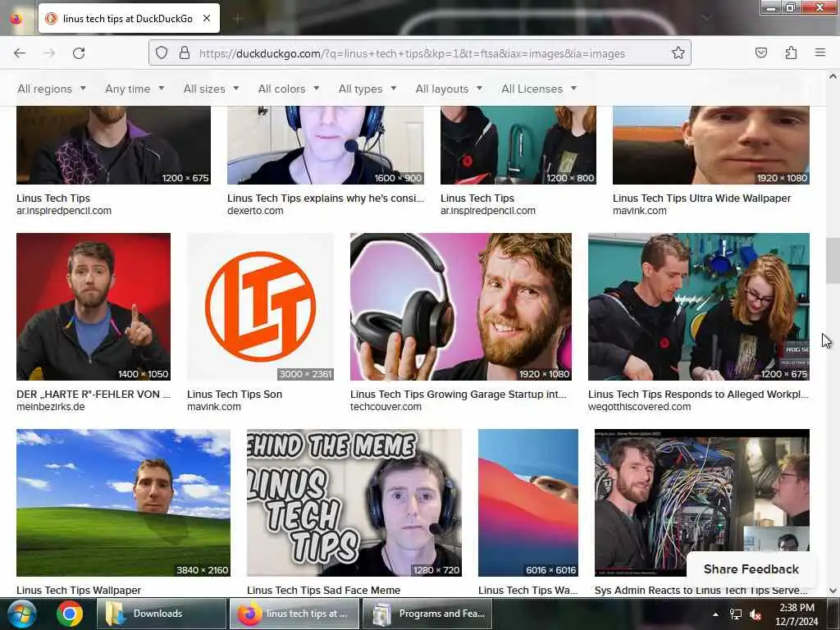Expand the All sizes filter
Screen dimensions: 840x630
click(211, 89)
